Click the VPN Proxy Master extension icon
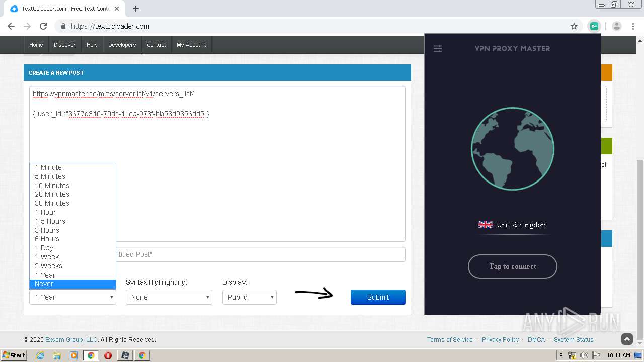The width and height of the screenshot is (644, 362). tap(594, 26)
